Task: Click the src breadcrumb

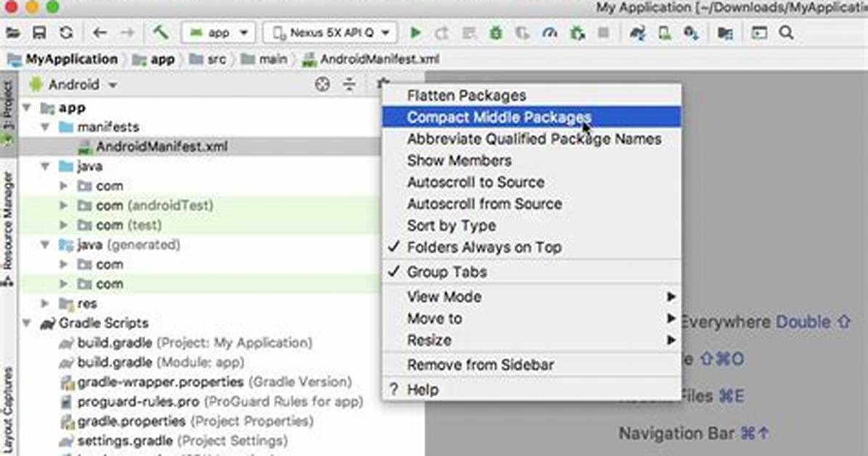Action: point(208,60)
